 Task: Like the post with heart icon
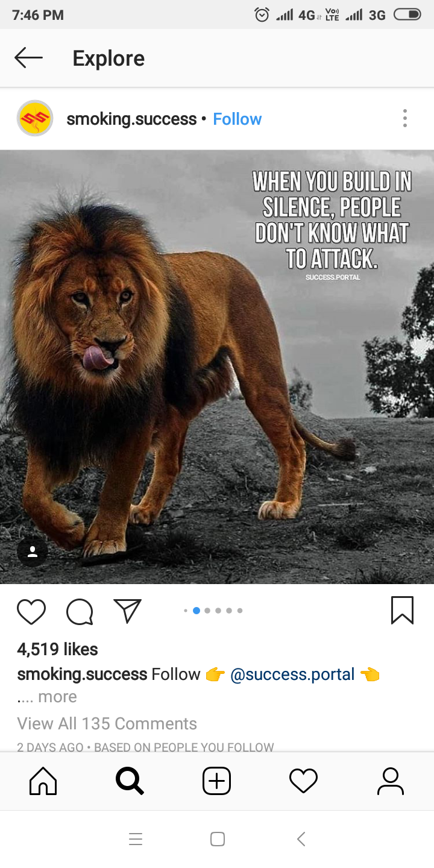(31, 611)
